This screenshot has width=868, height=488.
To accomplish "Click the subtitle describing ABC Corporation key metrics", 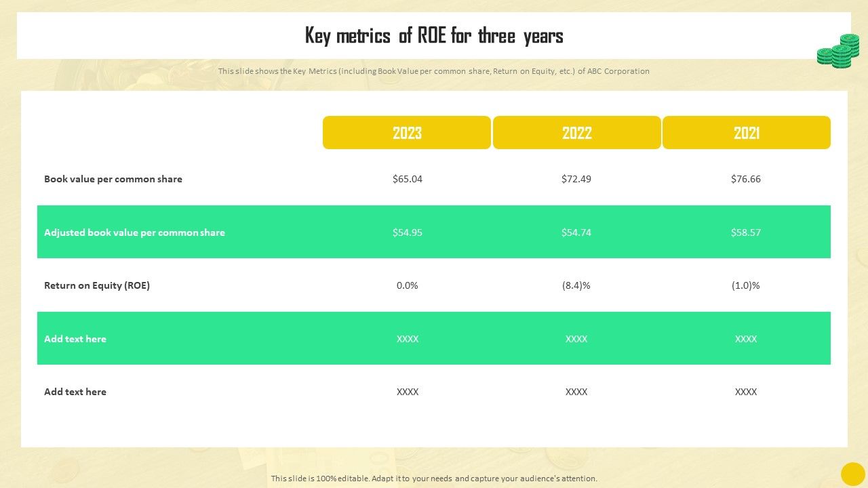I will [434, 71].
